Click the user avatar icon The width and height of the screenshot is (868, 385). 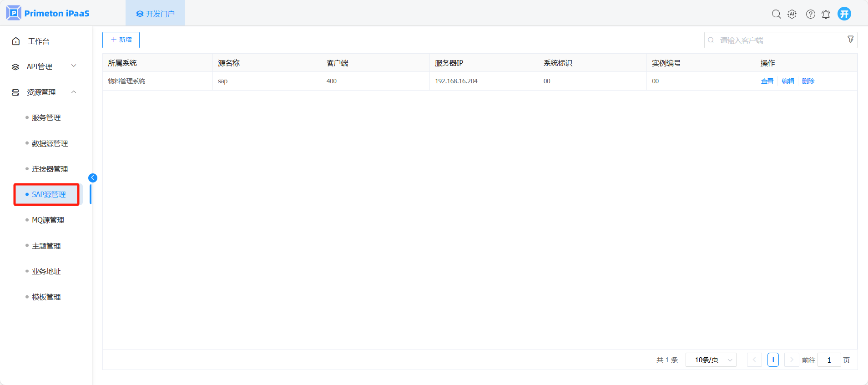844,14
